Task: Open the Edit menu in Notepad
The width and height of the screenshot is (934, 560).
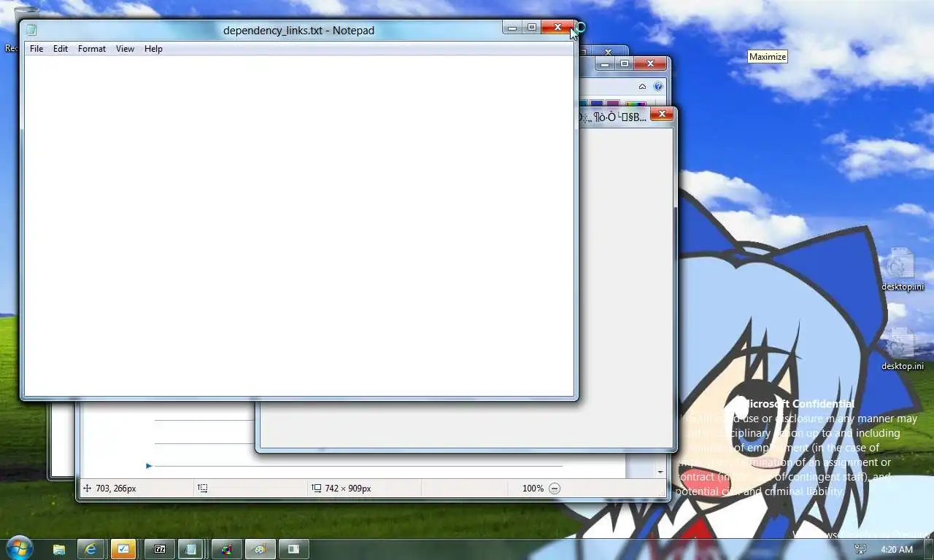Action: (61, 49)
